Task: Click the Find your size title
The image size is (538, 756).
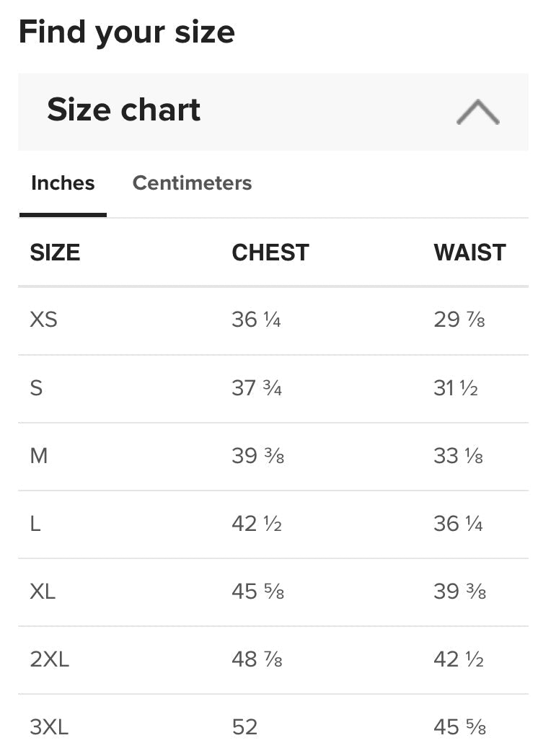Action: tap(127, 33)
